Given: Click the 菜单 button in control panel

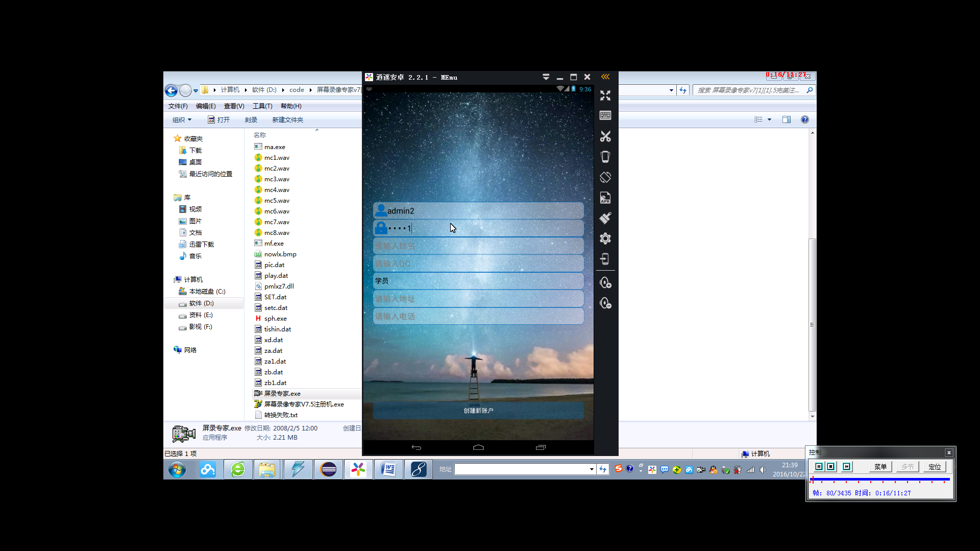Looking at the screenshot, I should click(880, 467).
